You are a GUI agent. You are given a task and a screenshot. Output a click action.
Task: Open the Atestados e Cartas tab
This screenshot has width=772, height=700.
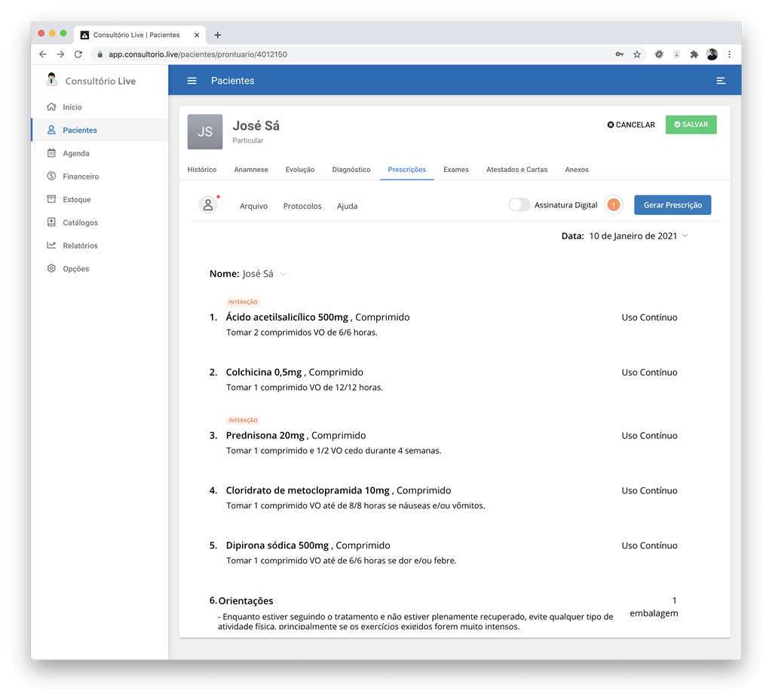point(517,170)
